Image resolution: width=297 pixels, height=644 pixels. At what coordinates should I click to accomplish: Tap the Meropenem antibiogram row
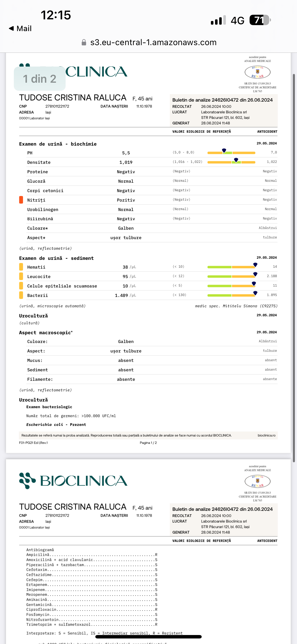coord(92,594)
